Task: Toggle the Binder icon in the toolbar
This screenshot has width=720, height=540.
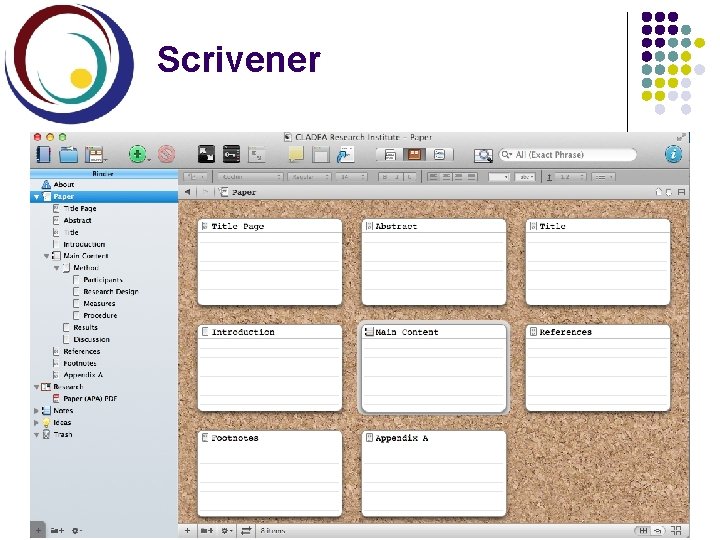Action: tap(44, 154)
